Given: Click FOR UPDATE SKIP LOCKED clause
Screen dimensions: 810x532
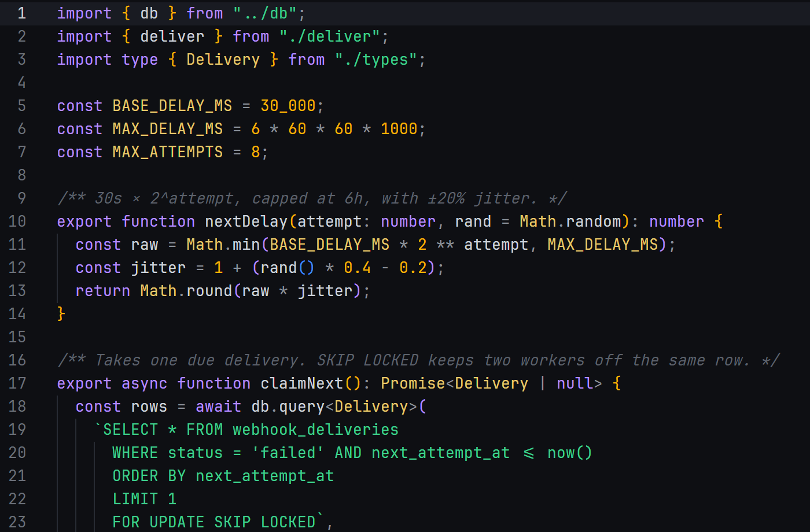Looking at the screenshot, I should click(x=214, y=522).
